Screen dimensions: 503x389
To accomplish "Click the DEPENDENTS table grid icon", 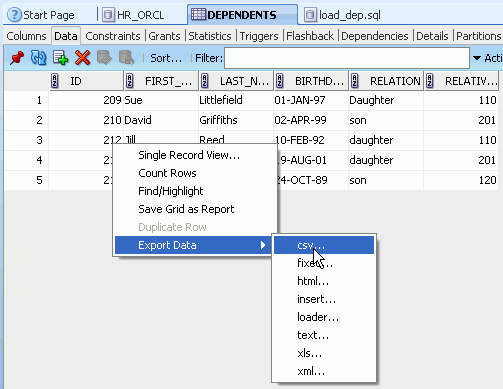I will point(198,15).
